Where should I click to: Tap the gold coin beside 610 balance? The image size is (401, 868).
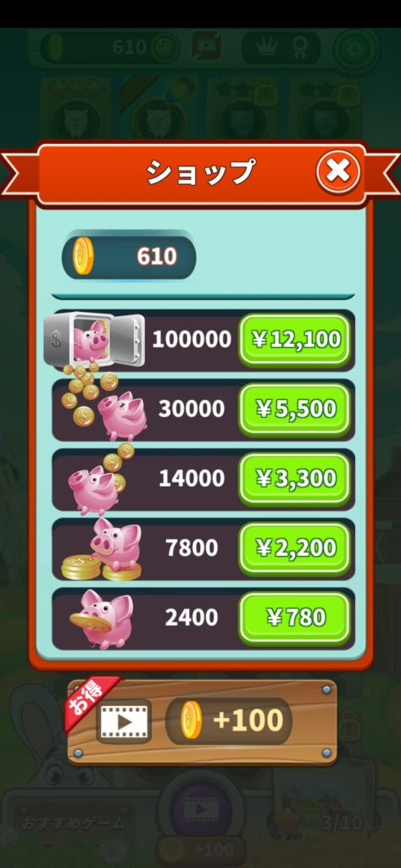pos(84,256)
